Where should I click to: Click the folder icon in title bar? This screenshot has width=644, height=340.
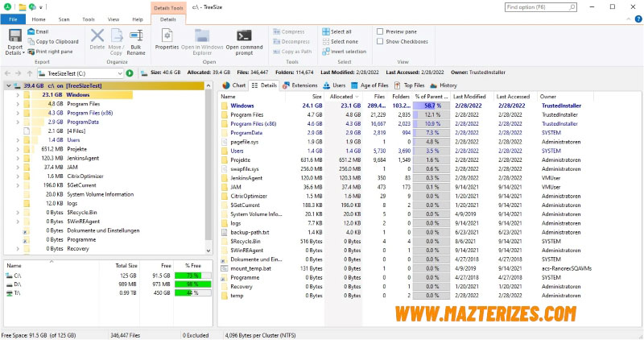tap(23, 7)
